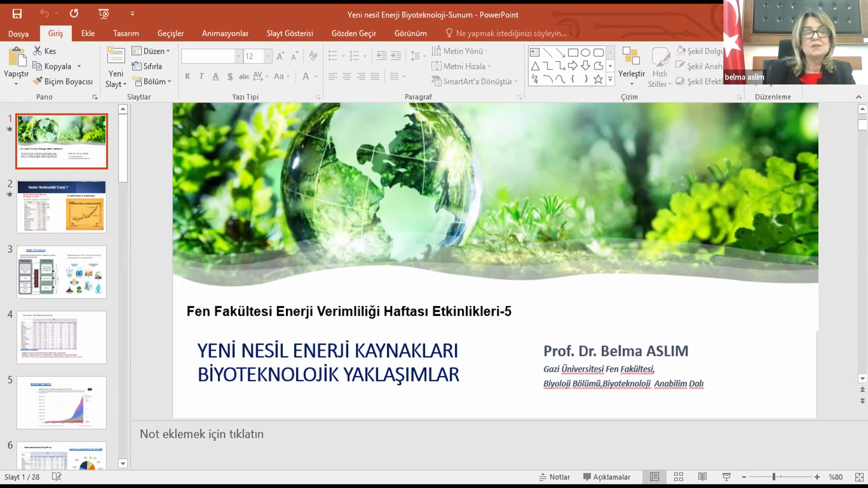The width and height of the screenshot is (868, 488).
Task: Open the quick access toolbar customize arrow
Action: 132,14
